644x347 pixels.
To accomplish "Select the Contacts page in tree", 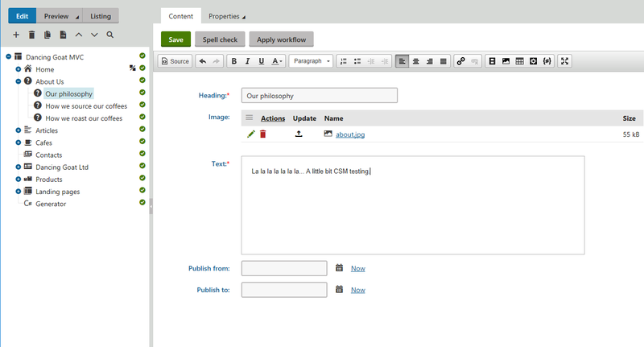I will pyautogui.click(x=48, y=155).
